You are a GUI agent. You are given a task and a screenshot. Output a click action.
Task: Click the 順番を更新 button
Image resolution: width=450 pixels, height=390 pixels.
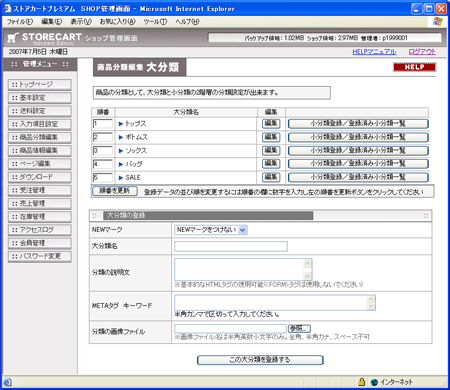(x=115, y=191)
